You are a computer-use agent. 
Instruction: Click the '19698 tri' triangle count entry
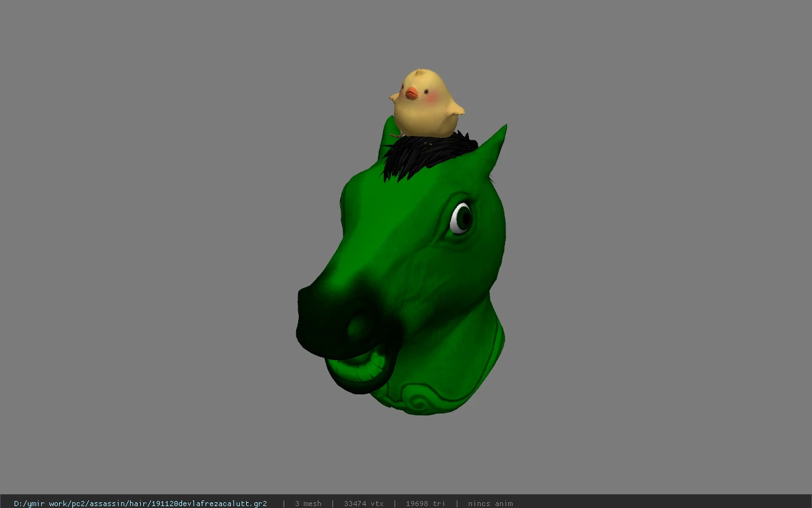[x=425, y=504]
